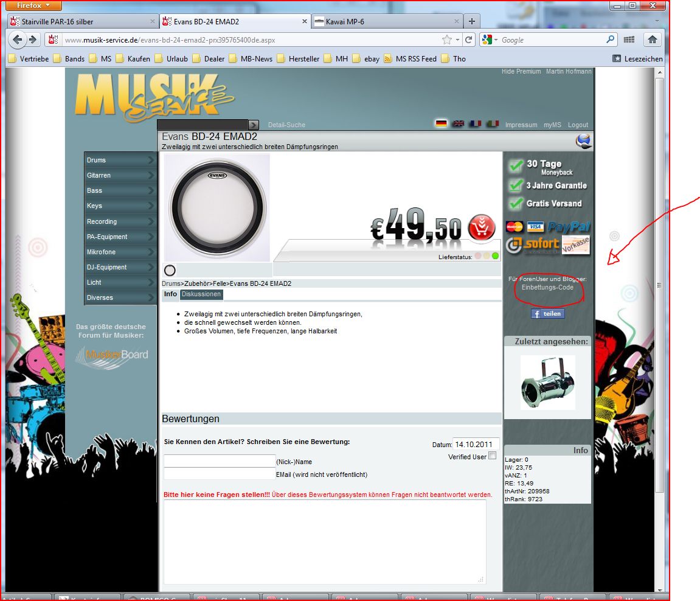Toggle the Verified User checkbox
Viewport: 700px width, 601px height.
tap(492, 456)
